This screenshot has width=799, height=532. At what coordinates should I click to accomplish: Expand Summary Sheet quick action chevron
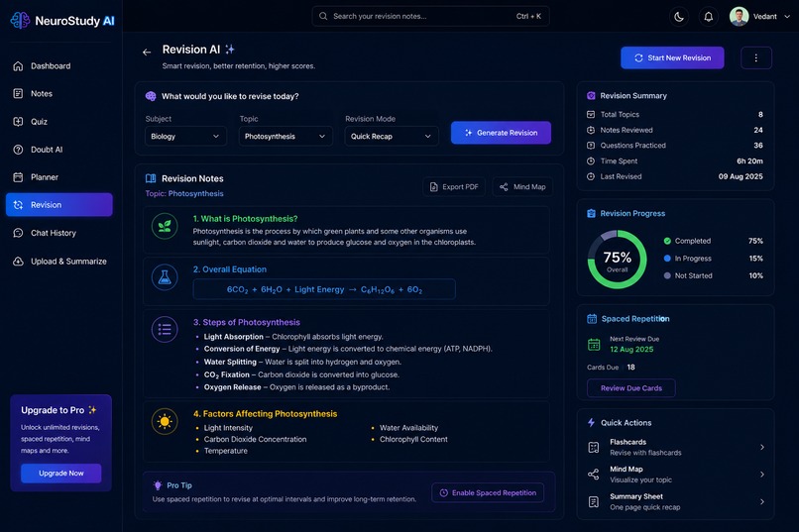click(x=762, y=501)
